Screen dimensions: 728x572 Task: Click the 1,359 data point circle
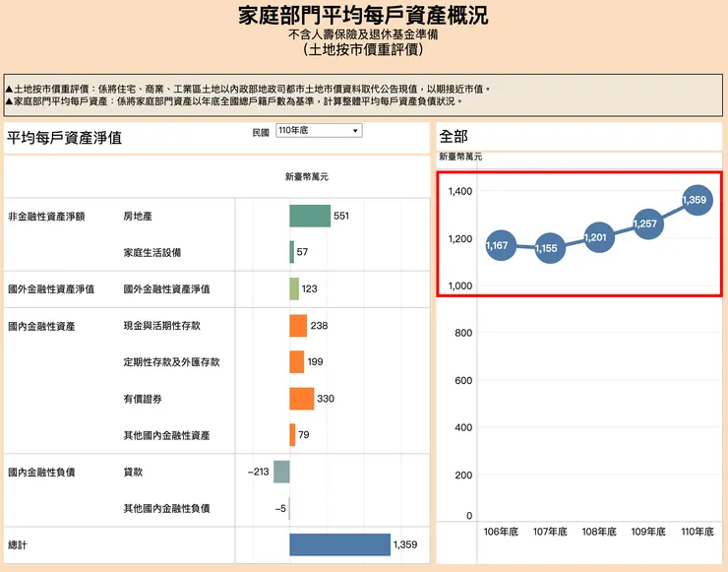coord(698,200)
